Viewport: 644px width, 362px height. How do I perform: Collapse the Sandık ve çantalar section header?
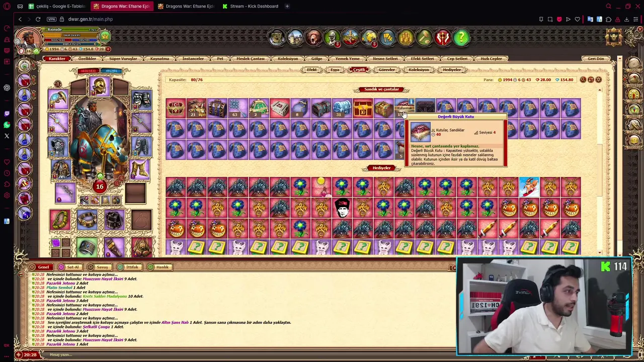381,89
